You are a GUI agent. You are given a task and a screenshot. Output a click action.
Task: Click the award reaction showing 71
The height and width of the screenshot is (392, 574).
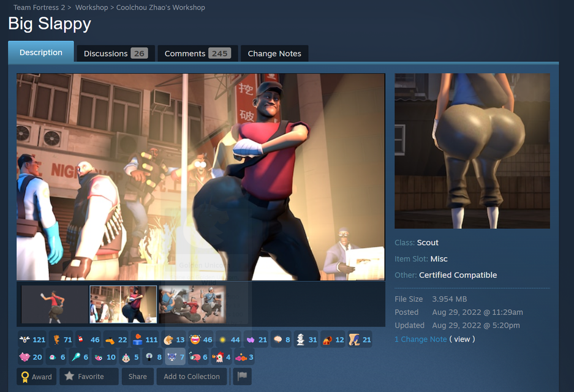(x=62, y=340)
